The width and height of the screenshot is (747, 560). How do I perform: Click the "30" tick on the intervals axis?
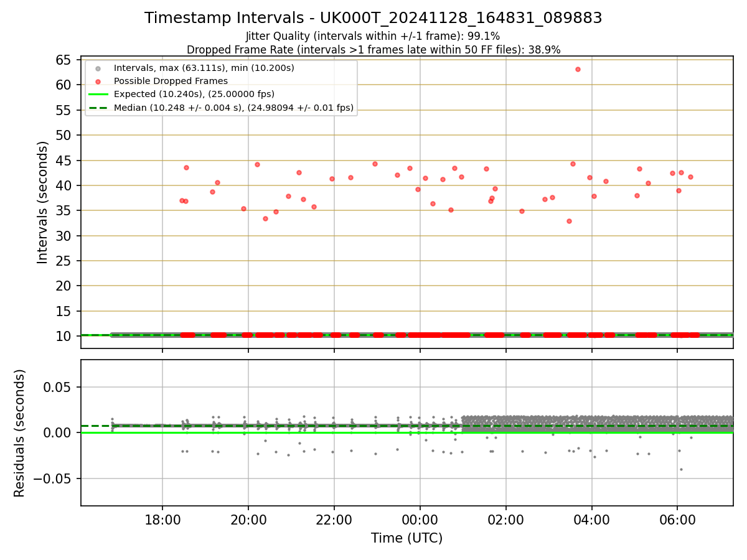(x=64, y=236)
